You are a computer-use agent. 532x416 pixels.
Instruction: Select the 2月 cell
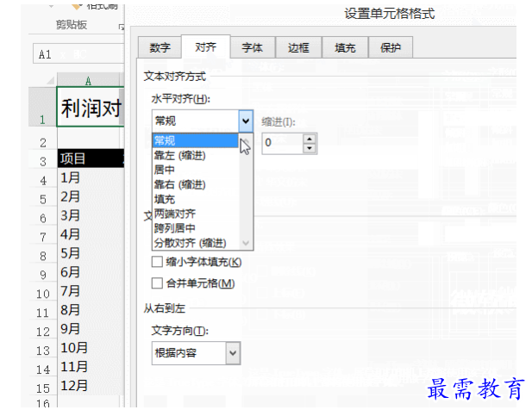[91, 196]
